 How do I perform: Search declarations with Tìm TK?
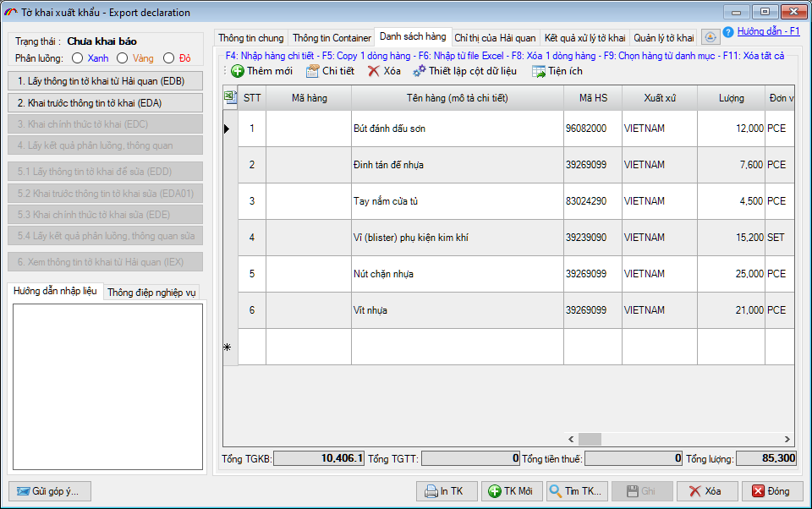pos(577,491)
